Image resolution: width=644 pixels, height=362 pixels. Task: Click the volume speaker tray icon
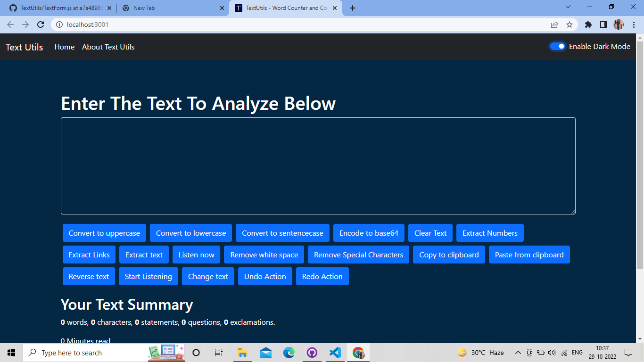[x=552, y=353]
